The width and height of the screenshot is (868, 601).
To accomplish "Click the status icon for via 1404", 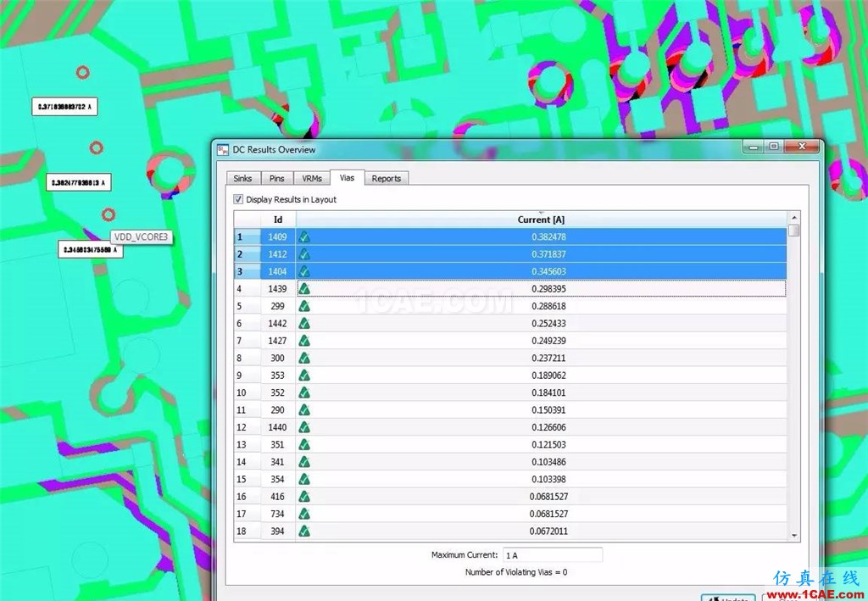I will click(304, 271).
